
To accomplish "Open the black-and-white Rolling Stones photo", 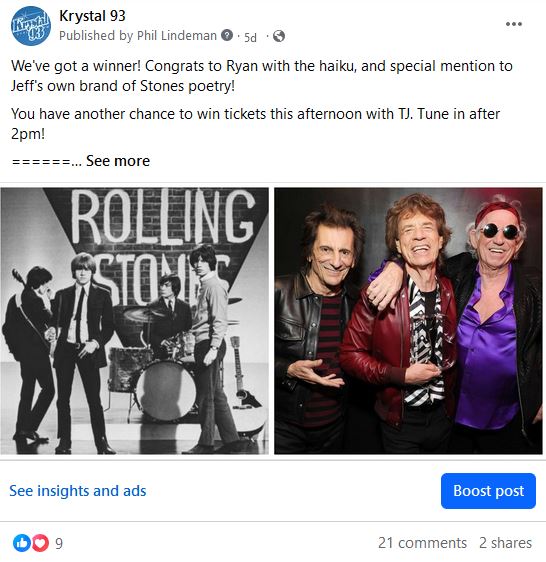I will pos(134,321).
